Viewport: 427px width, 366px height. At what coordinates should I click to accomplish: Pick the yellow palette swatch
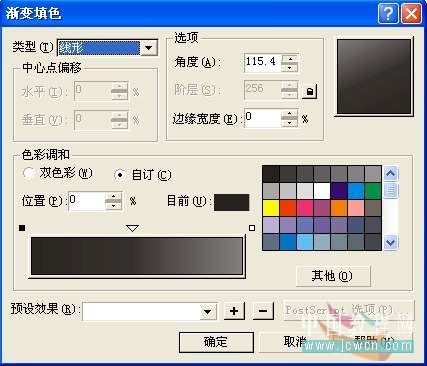click(x=271, y=208)
